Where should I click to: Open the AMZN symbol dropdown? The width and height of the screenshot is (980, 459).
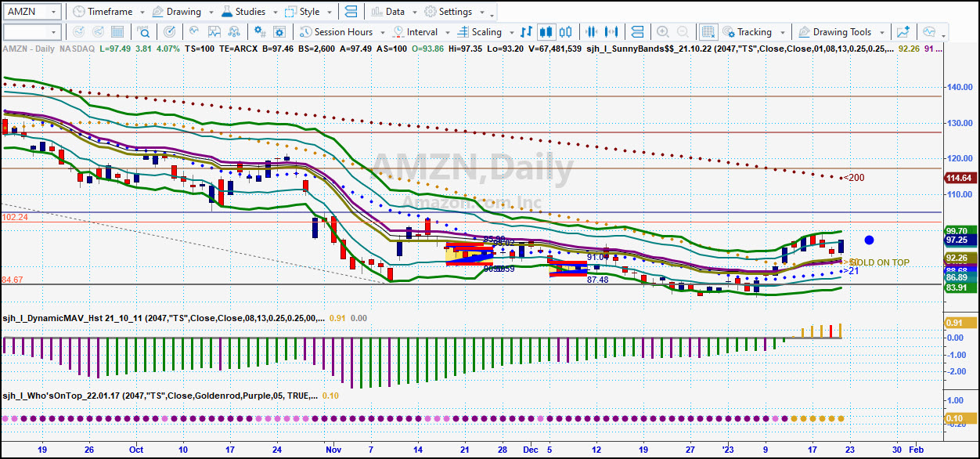click(x=53, y=12)
